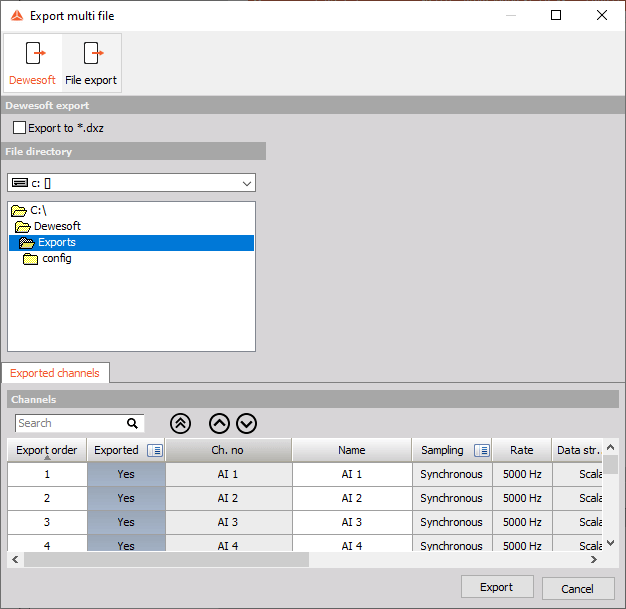Click Synchronous cell in AI 1 row

pyautogui.click(x=452, y=474)
